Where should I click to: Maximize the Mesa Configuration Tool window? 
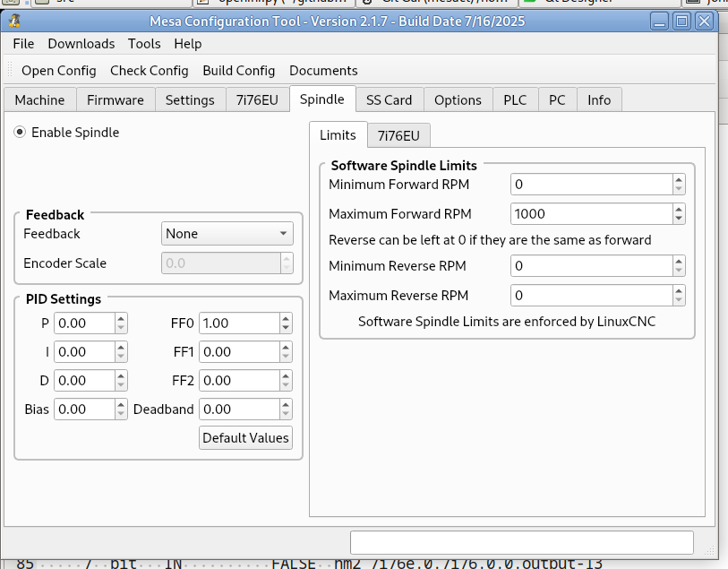click(x=682, y=22)
